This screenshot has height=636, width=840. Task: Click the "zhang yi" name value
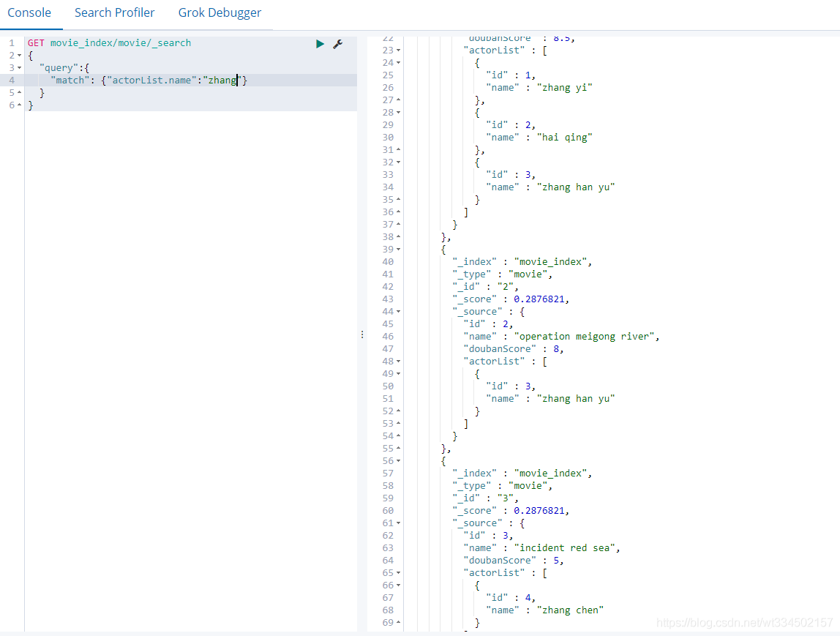[564, 87]
